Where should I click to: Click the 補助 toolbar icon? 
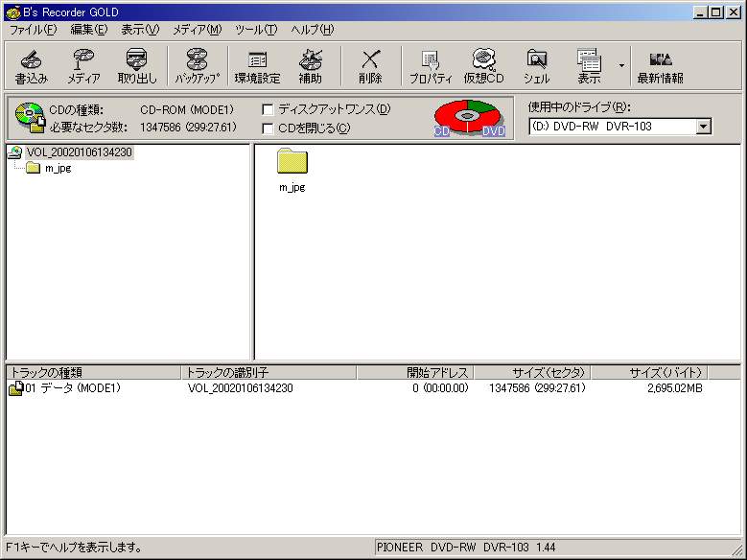[310, 66]
